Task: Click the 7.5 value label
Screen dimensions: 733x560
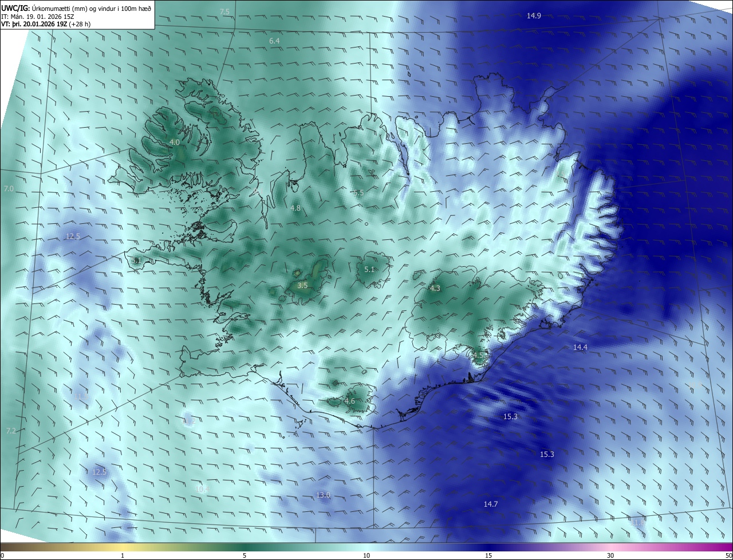Action: (x=224, y=12)
